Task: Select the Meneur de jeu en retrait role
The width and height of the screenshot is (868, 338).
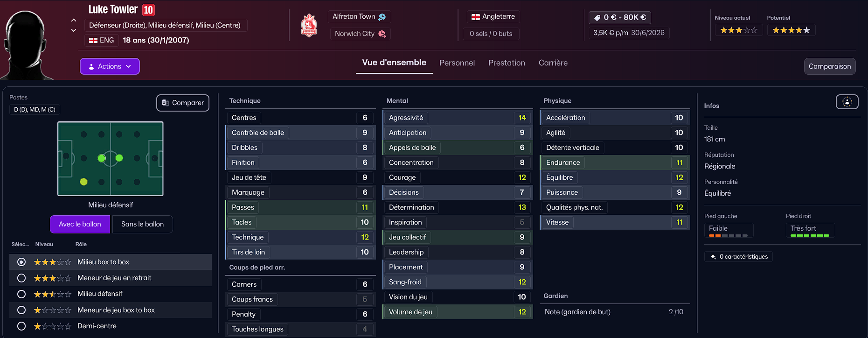Action: pyautogui.click(x=21, y=278)
